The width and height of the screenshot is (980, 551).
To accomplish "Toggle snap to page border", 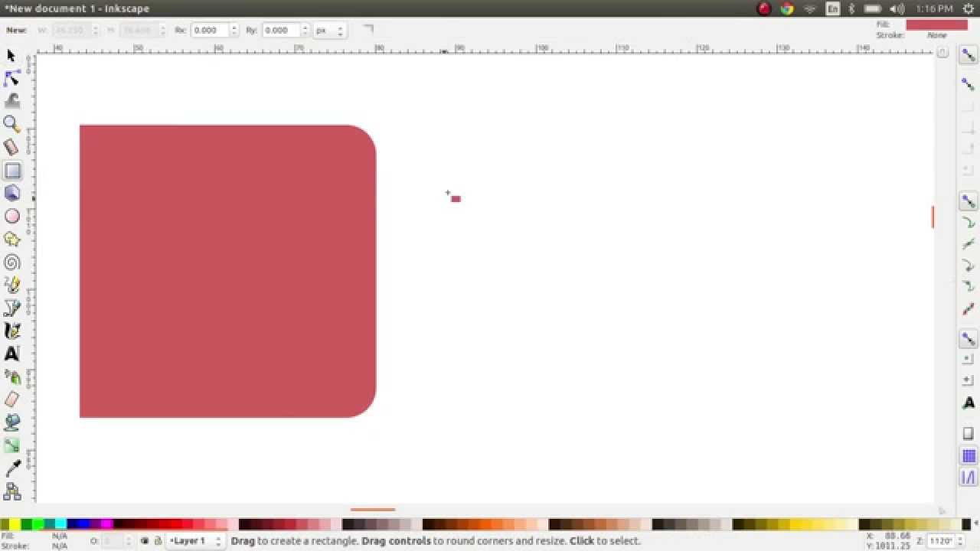I will click(969, 433).
